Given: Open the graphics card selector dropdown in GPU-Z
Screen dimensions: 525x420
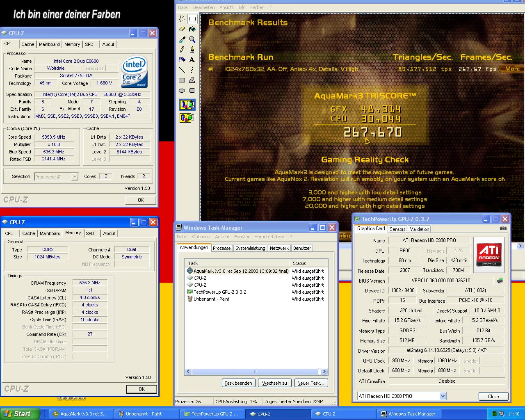Looking at the screenshot, I should pos(443,396).
